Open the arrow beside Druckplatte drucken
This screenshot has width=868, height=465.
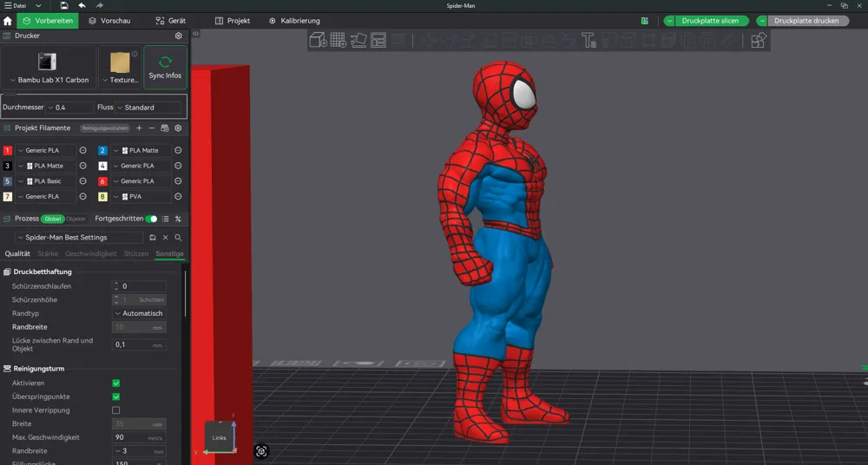(x=762, y=21)
